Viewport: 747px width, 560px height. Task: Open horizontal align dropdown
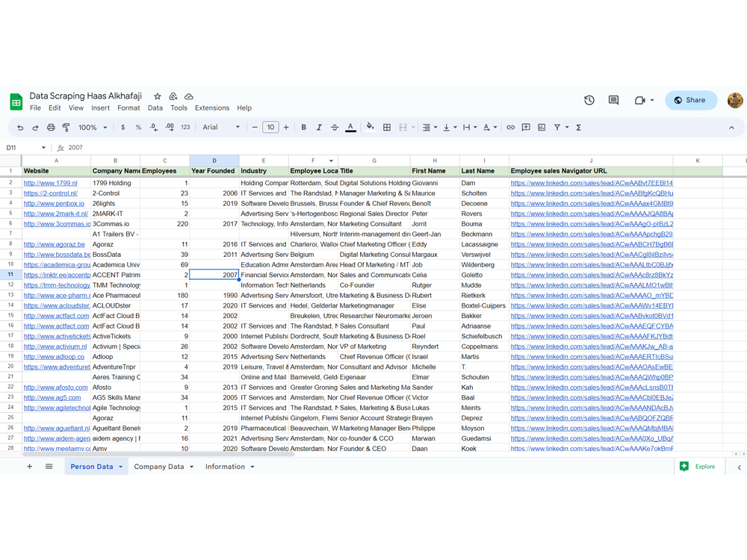point(430,128)
